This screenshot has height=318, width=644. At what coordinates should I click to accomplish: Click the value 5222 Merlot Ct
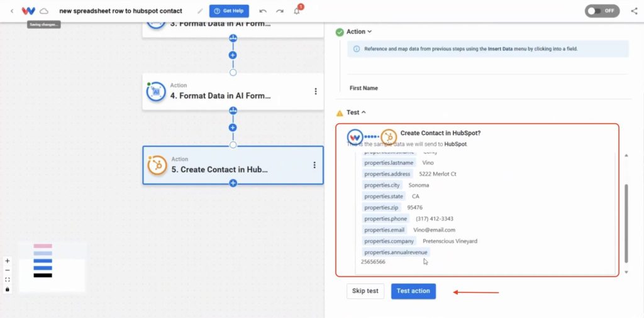tap(438, 174)
